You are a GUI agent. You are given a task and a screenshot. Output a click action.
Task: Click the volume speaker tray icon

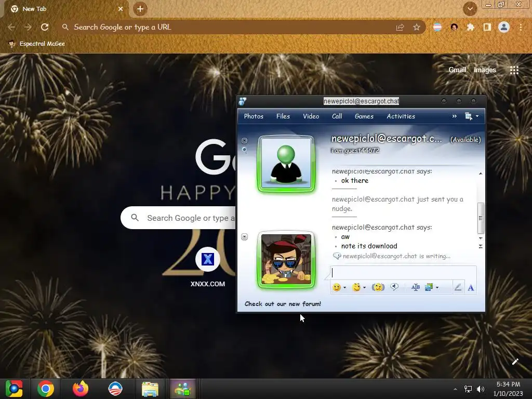click(x=481, y=389)
